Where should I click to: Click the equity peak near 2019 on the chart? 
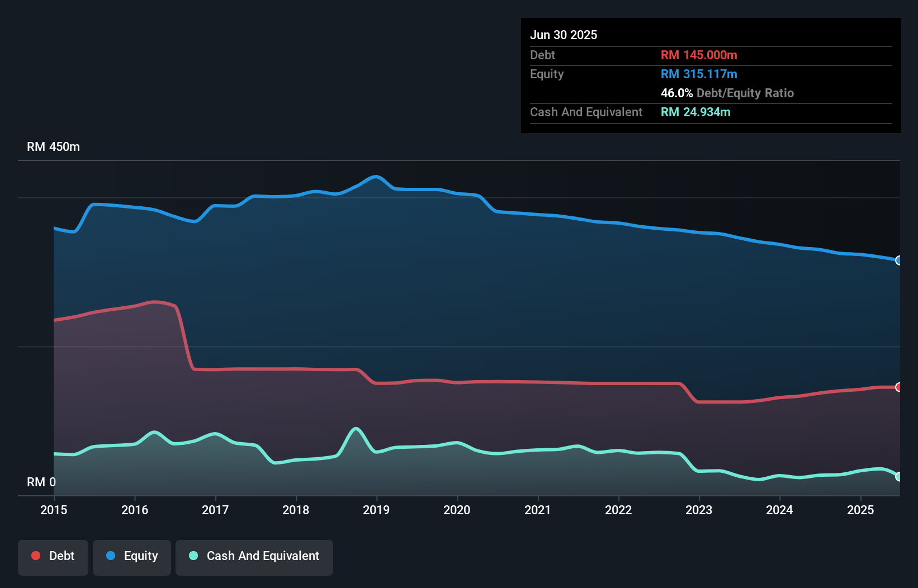point(375,178)
